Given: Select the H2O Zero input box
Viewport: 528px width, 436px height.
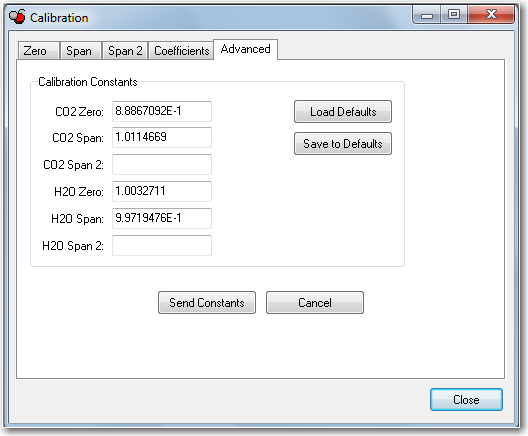Looking at the screenshot, I should click(x=162, y=191).
